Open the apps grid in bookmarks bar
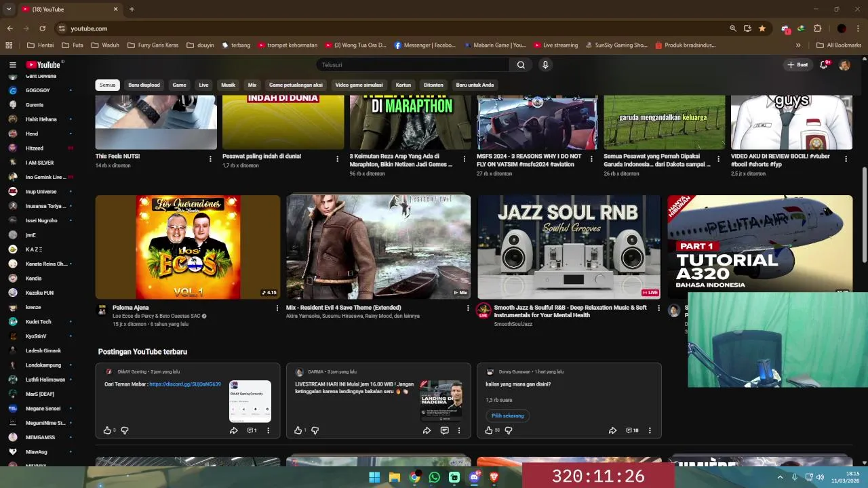Image resolution: width=868 pixels, height=488 pixels. coord(9,45)
